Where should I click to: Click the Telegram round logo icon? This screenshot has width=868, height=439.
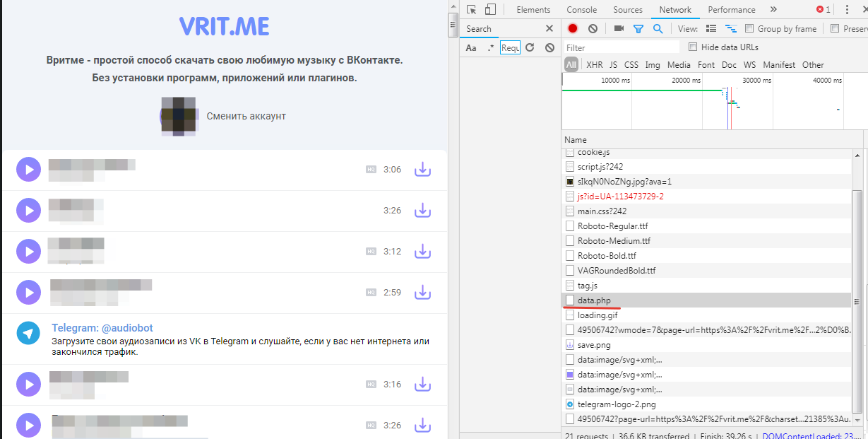tap(29, 333)
